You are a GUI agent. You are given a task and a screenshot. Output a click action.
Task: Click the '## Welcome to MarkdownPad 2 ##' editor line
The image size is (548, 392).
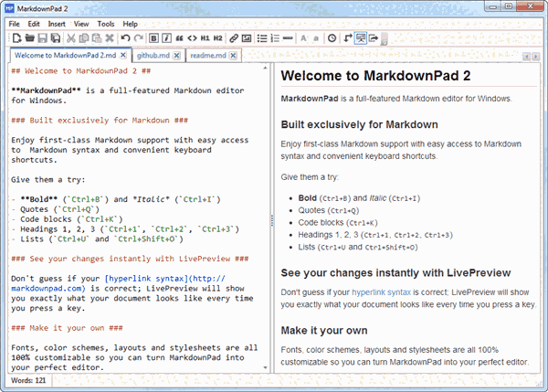pos(80,70)
